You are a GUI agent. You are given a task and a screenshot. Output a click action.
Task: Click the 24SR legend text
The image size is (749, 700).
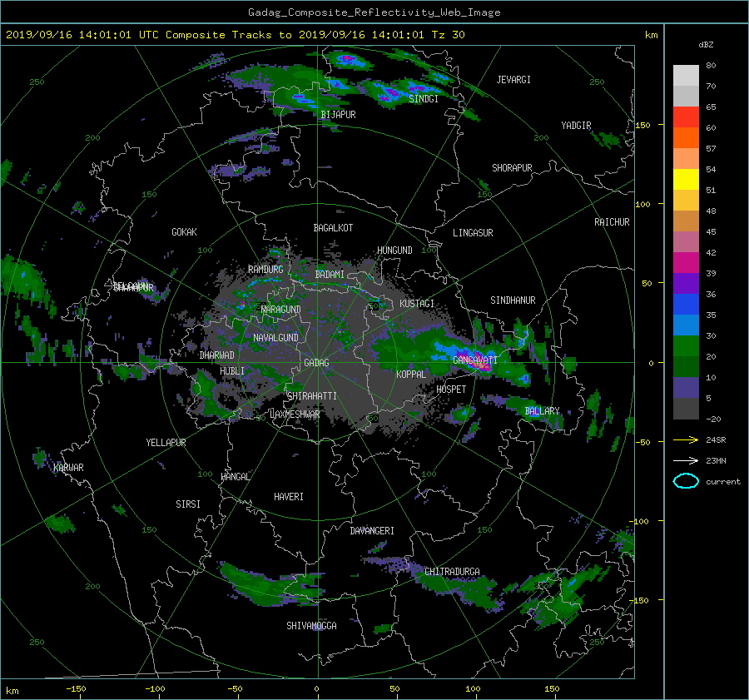click(716, 440)
